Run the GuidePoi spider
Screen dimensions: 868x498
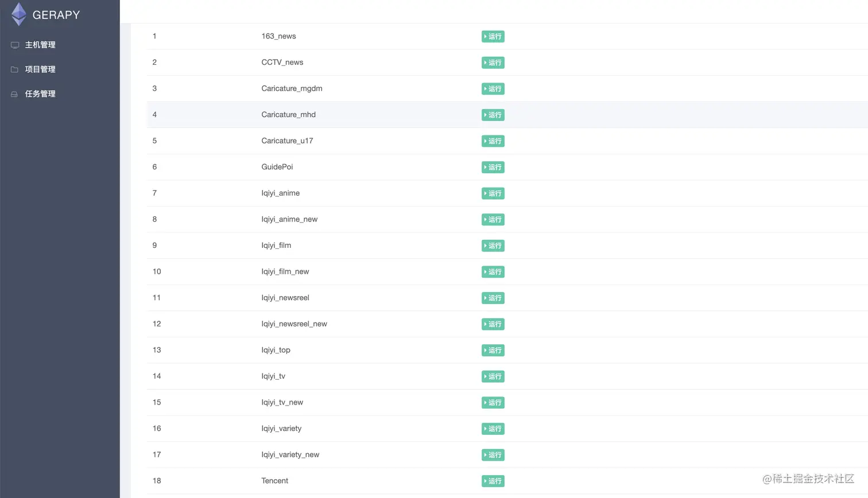493,168
